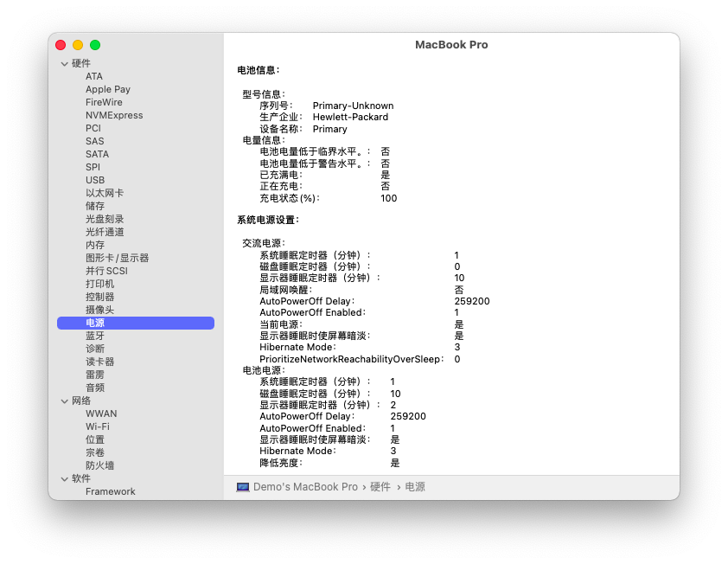Screen dimensions: 728x564
Task: Select 并行 SCSI in the sidebar
Action: point(106,271)
